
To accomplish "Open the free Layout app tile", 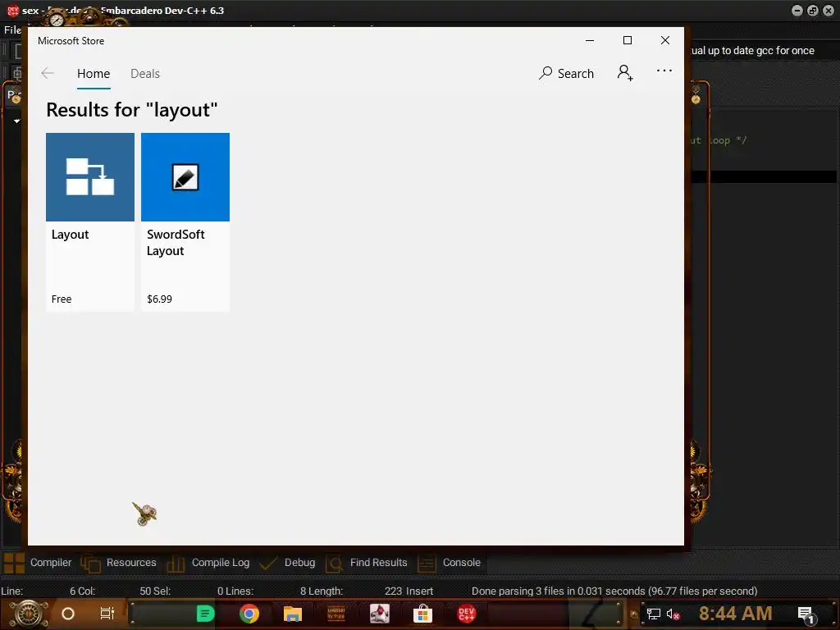I will (x=90, y=221).
